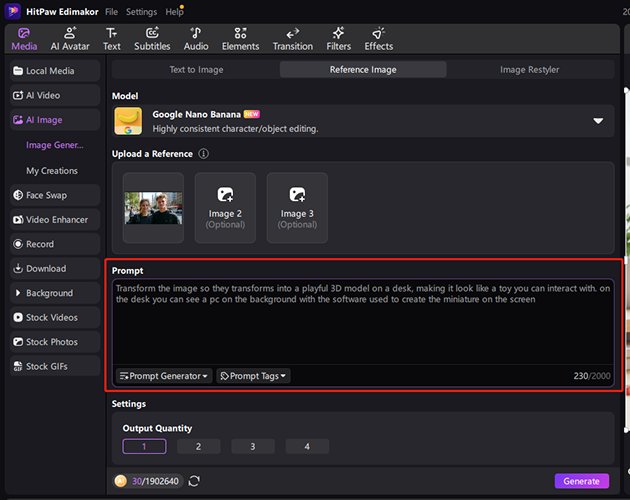Click the refresh credits icon
630x500 pixels.
click(194, 481)
